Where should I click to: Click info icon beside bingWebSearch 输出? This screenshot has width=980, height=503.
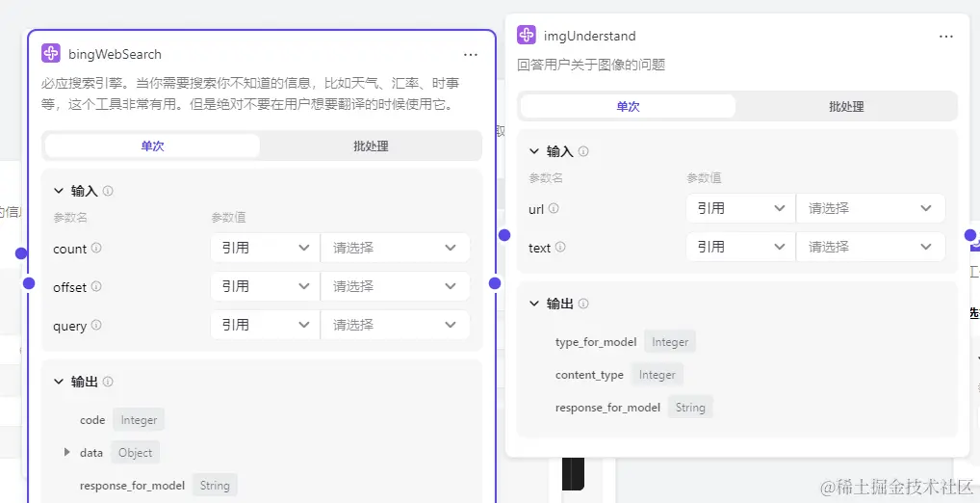[108, 381]
